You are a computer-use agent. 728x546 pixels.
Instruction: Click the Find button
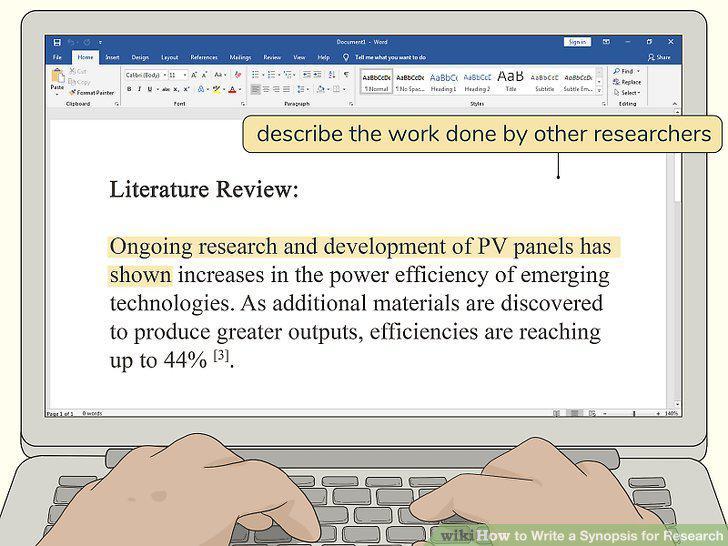(626, 71)
